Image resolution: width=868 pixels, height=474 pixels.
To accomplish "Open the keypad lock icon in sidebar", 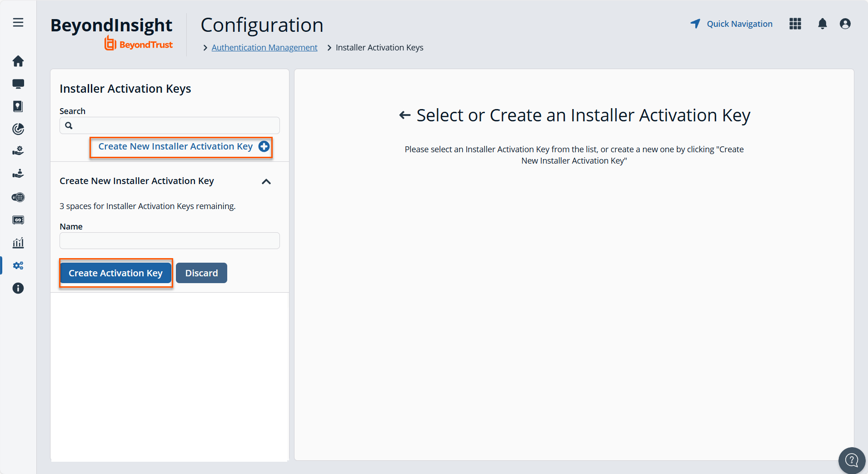I will (18, 197).
